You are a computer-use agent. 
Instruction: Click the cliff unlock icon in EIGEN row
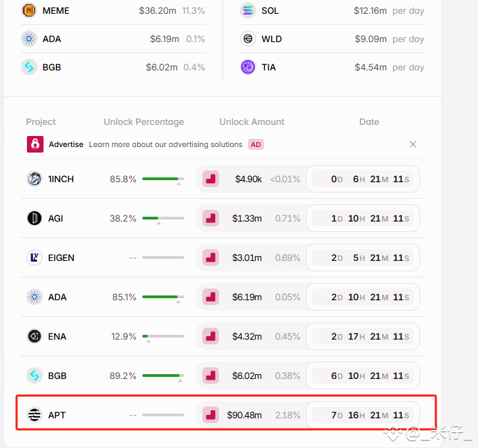coord(211,257)
